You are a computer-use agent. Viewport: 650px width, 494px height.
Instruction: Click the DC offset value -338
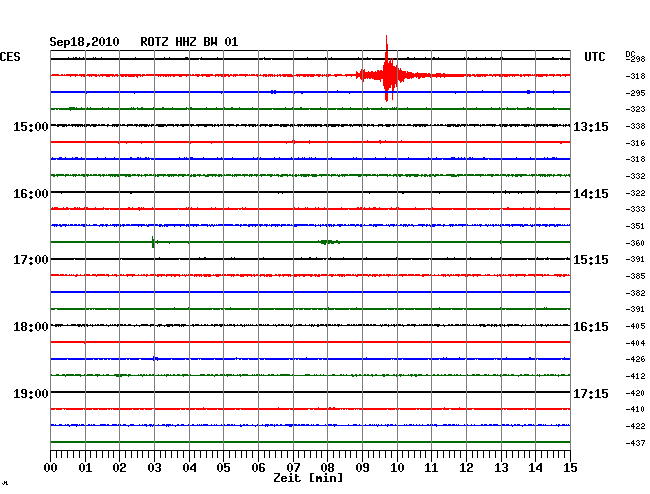[x=635, y=126]
